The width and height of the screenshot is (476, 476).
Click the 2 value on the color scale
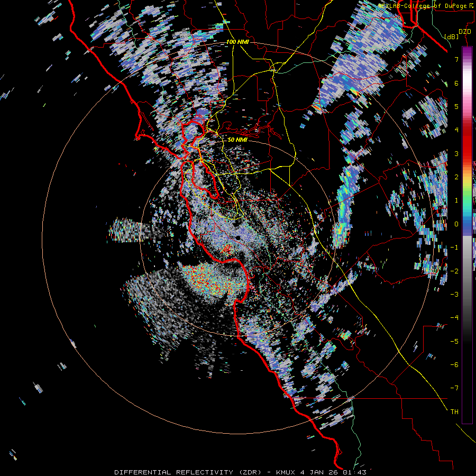coord(456,177)
